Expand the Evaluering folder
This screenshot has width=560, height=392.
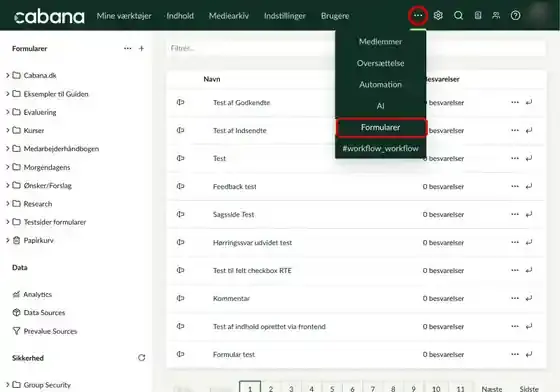click(8, 112)
